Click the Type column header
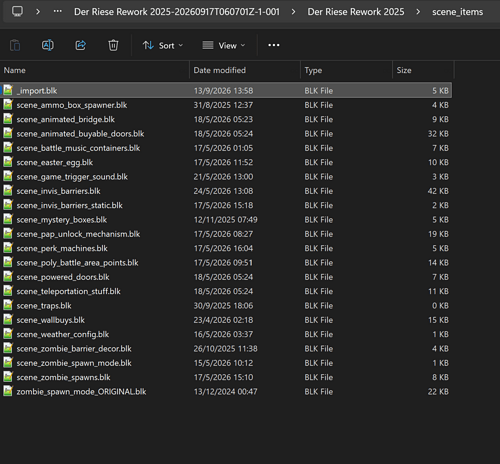Image resolution: width=500 pixels, height=464 pixels. coord(347,70)
